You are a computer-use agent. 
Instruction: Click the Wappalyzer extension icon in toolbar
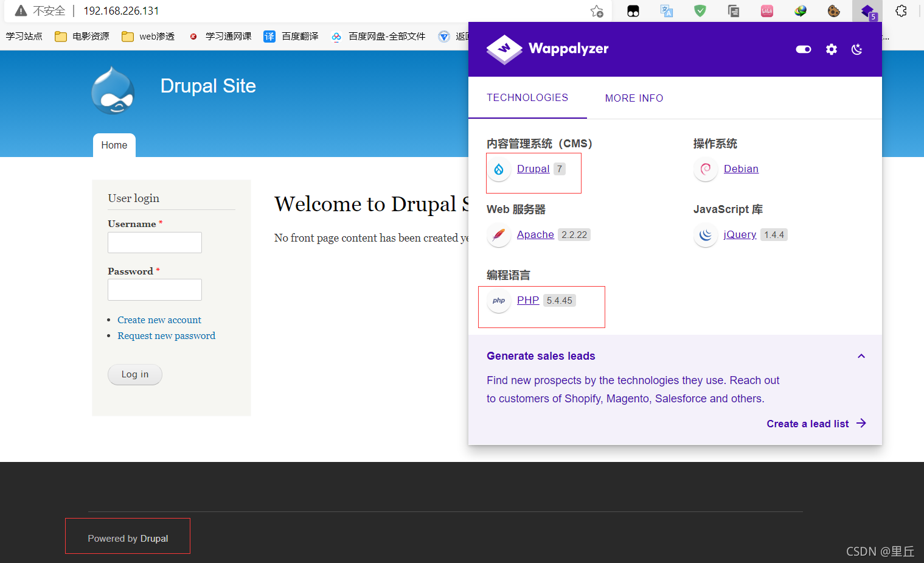click(867, 11)
